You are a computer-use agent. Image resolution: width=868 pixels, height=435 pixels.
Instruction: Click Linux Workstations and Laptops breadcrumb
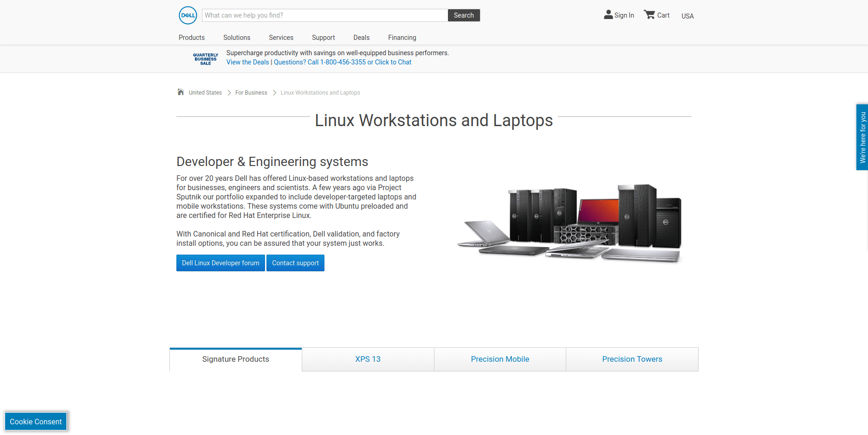pyautogui.click(x=320, y=93)
